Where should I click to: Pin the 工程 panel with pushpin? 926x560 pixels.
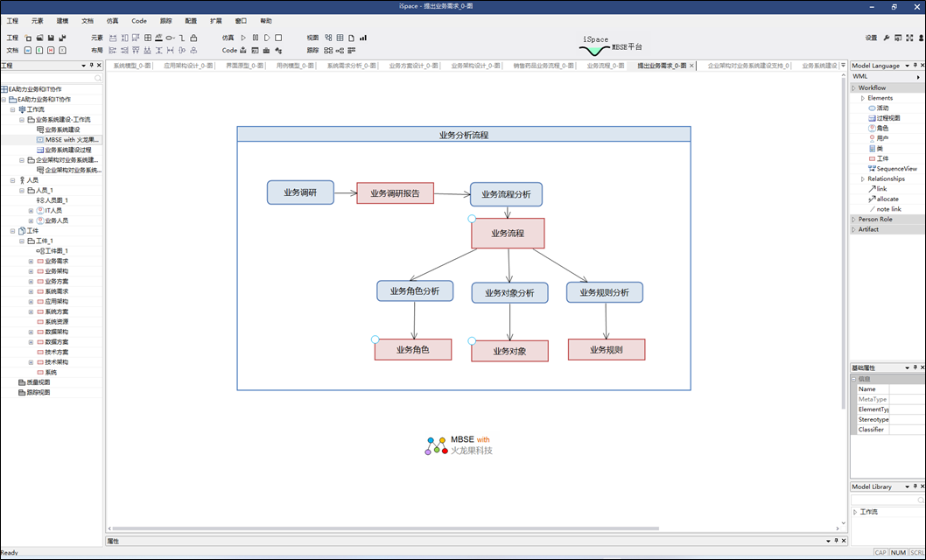coord(91,66)
